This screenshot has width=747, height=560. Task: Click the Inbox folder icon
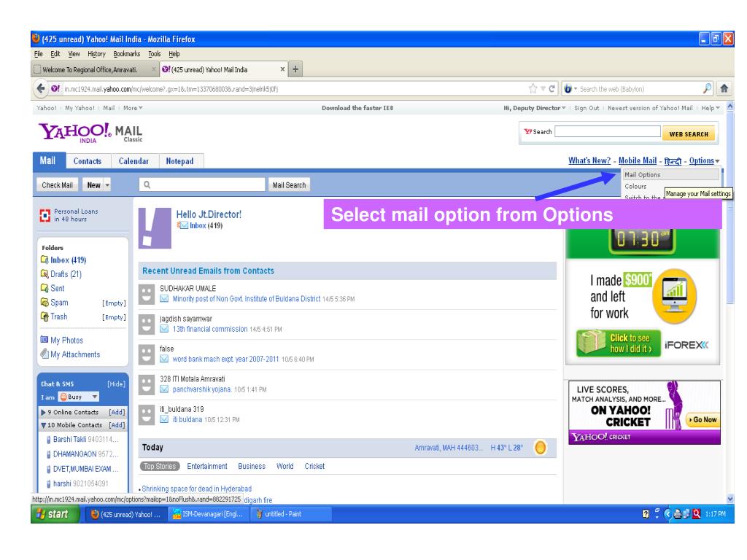[44, 260]
